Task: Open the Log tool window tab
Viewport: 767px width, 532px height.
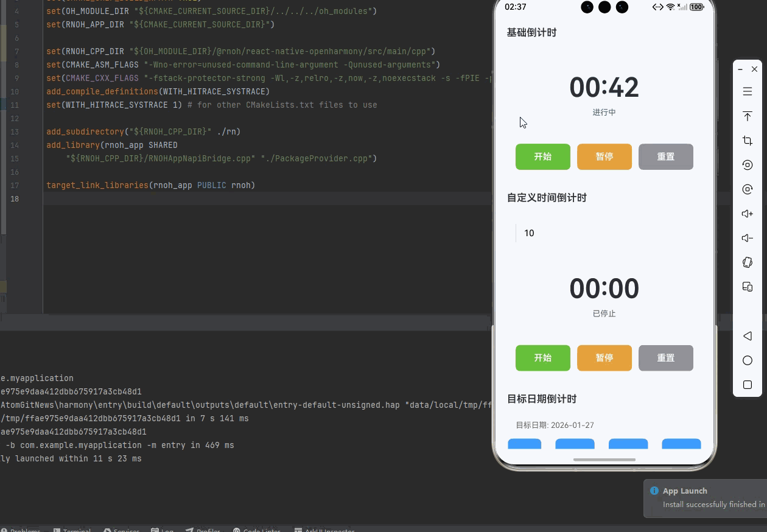Action: tap(163, 530)
